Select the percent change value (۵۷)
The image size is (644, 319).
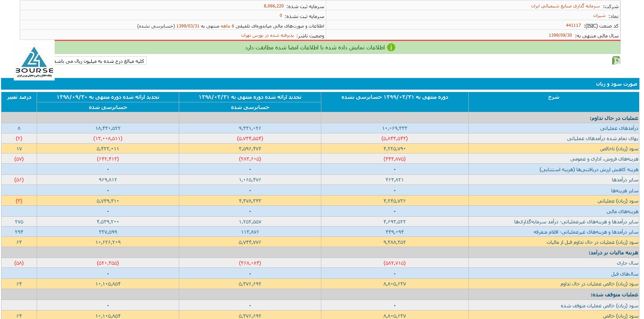[19, 159]
